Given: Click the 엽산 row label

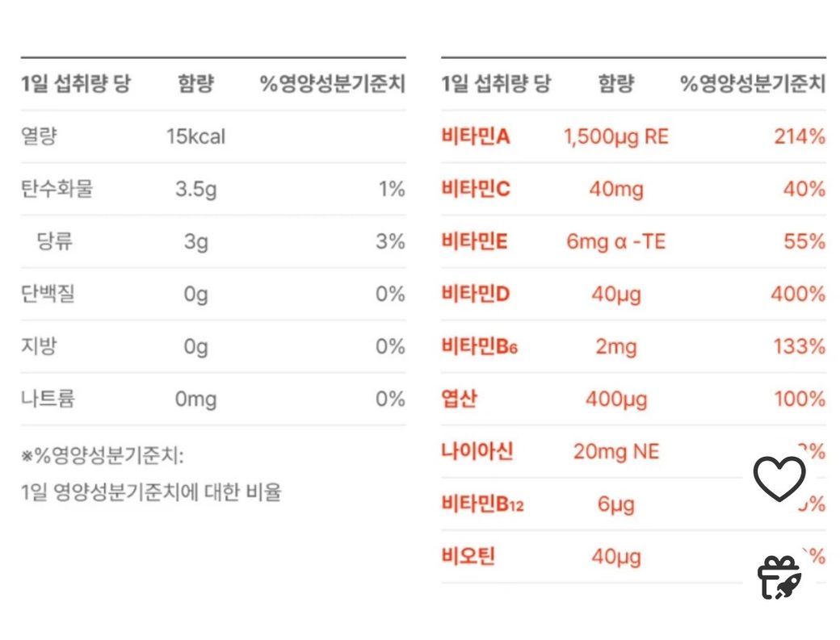Looking at the screenshot, I should tap(460, 399).
